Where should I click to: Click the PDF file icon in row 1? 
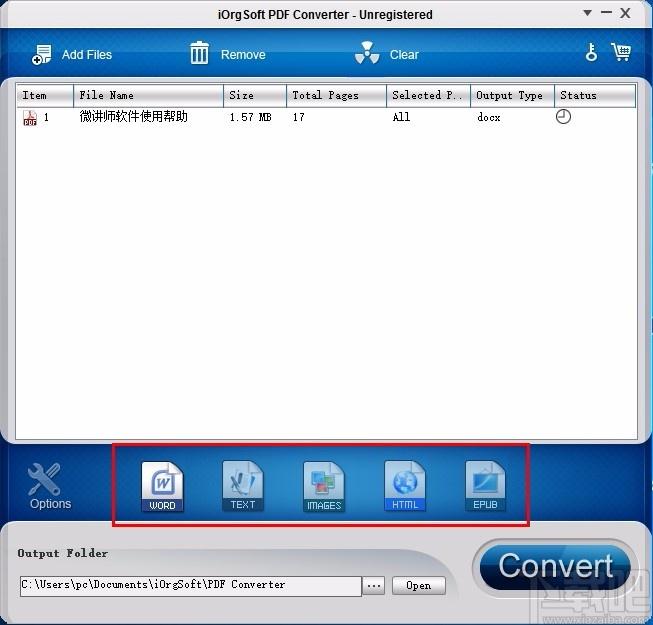[x=30, y=118]
